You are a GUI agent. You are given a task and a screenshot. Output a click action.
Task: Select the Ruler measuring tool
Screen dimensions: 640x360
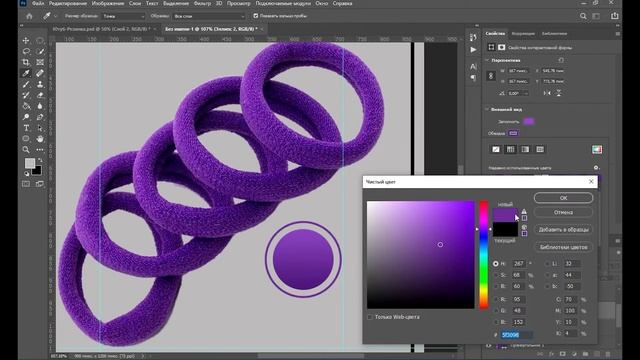(x=40, y=73)
